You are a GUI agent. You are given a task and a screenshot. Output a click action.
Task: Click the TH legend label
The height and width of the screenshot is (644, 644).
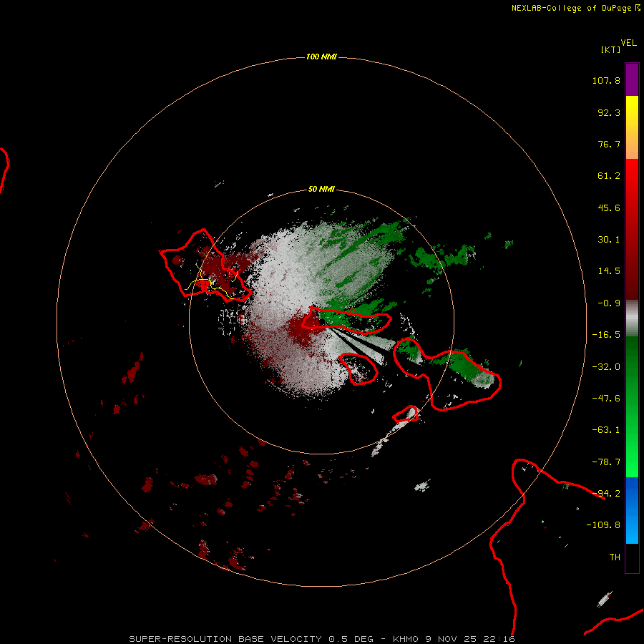pyautogui.click(x=615, y=557)
